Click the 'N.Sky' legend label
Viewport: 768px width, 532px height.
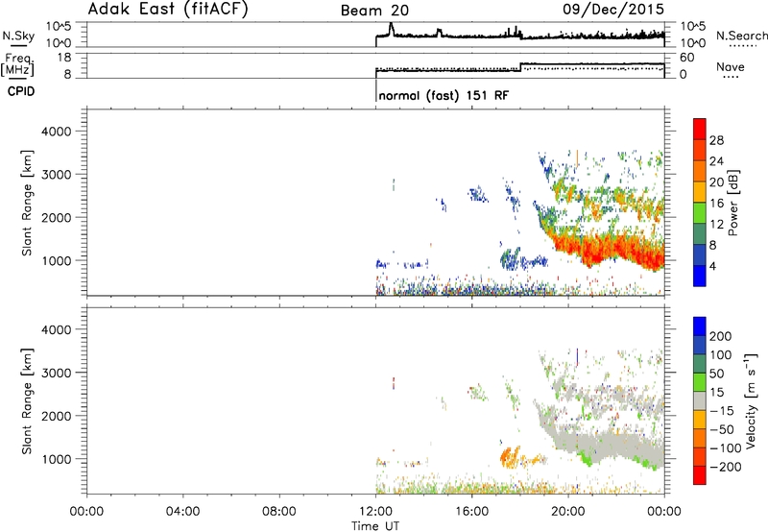(x=18, y=36)
